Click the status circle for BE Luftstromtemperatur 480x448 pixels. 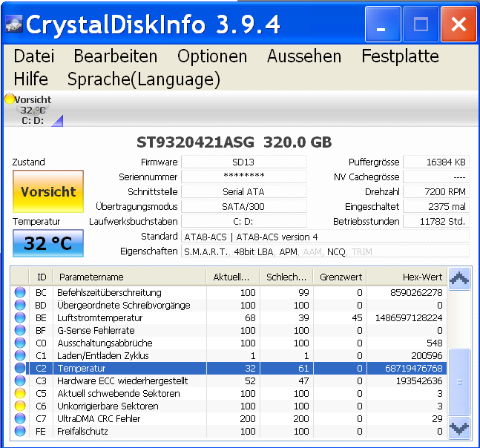(x=20, y=317)
